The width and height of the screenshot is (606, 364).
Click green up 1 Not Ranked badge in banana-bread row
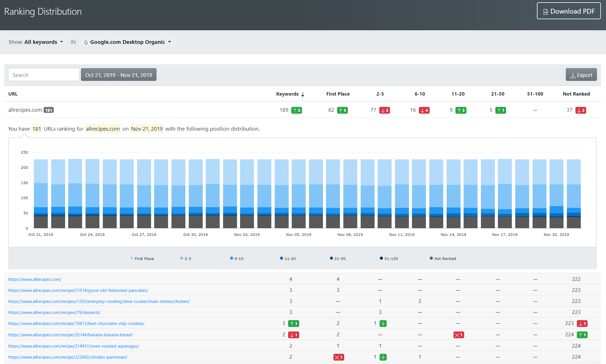(x=582, y=335)
